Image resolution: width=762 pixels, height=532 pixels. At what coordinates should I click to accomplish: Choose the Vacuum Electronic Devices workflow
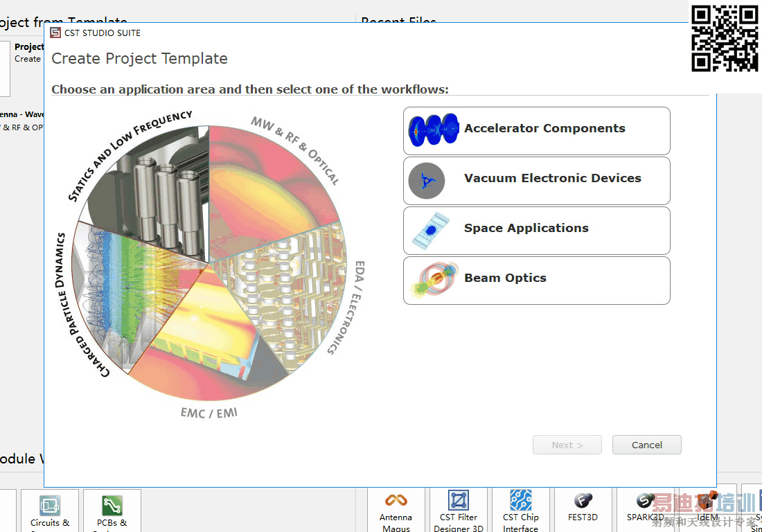(x=536, y=181)
